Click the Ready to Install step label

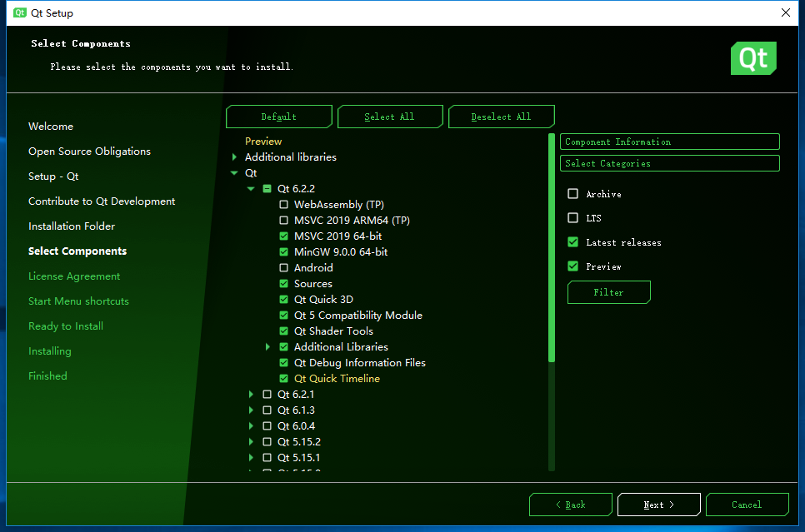66,326
